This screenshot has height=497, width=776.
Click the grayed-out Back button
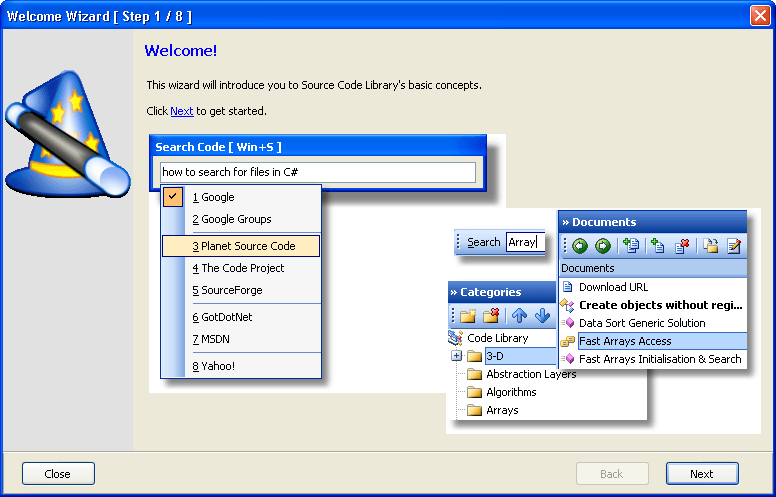[x=612, y=474]
